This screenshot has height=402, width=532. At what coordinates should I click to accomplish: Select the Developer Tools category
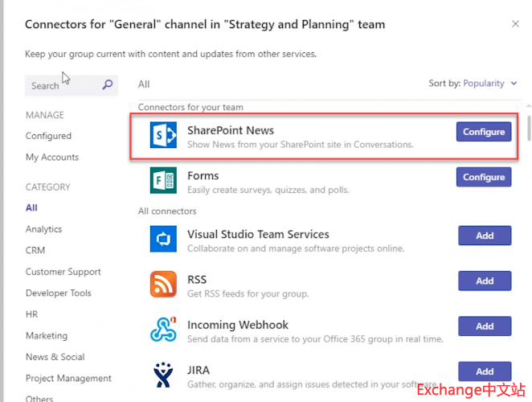pyautogui.click(x=58, y=293)
